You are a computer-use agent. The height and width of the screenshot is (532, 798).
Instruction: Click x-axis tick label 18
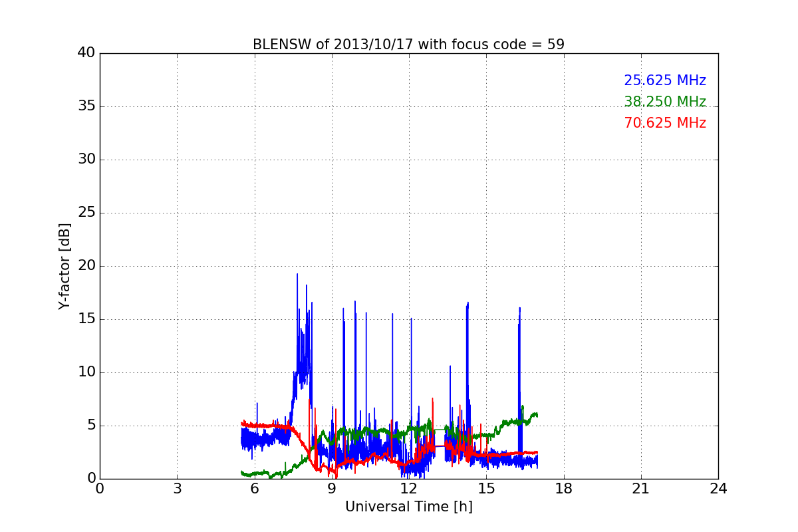564,489
